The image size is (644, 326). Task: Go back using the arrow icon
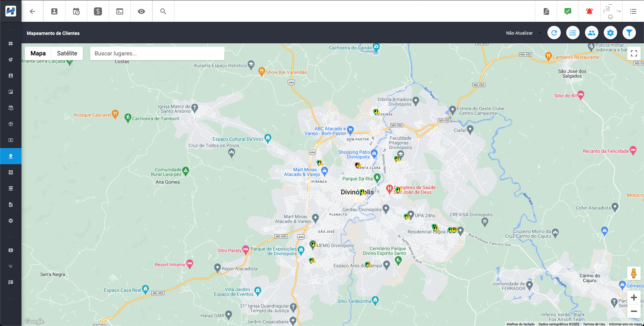(33, 11)
